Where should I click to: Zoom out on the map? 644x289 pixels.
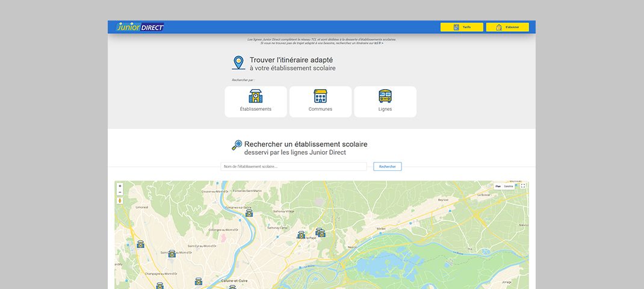pyautogui.click(x=120, y=193)
